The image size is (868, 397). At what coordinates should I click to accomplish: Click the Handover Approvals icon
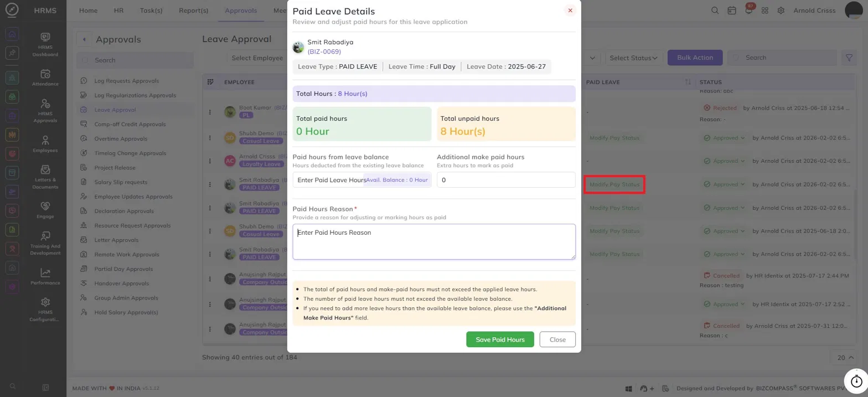pos(84,283)
